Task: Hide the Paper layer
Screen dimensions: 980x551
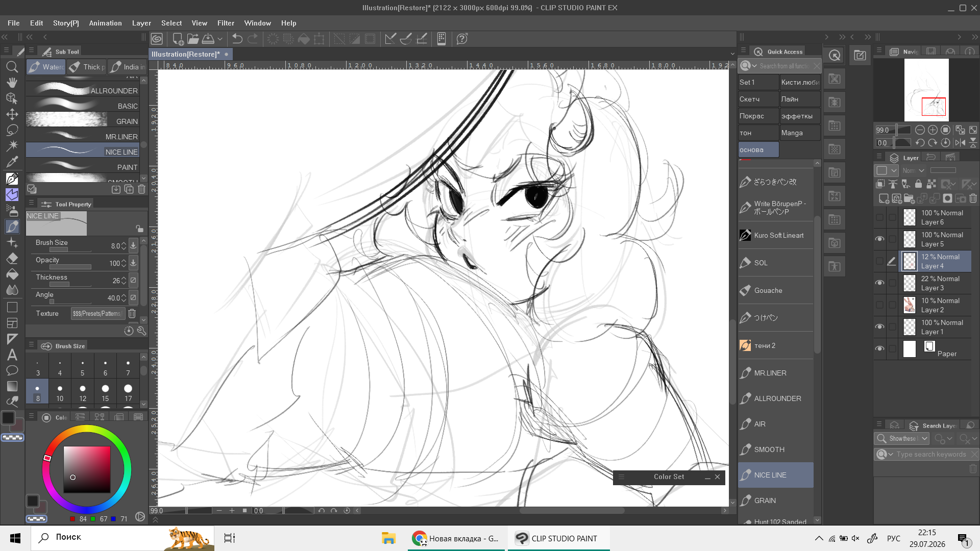Action: point(879,349)
